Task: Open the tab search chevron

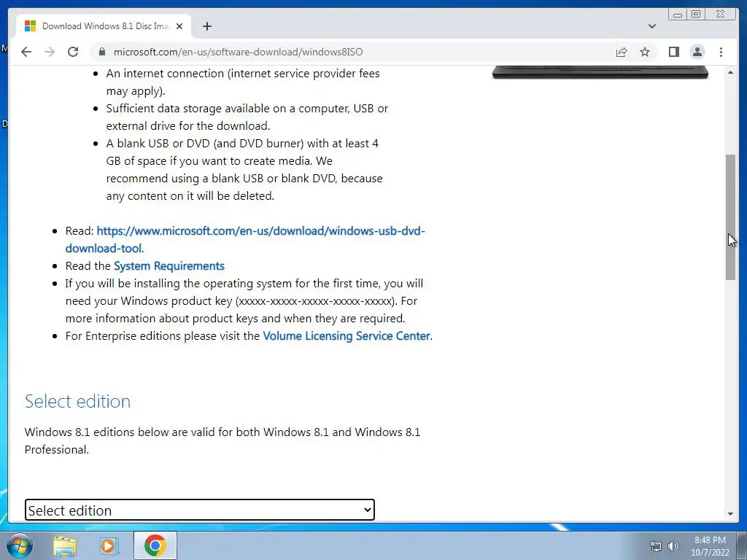Action: click(x=652, y=26)
